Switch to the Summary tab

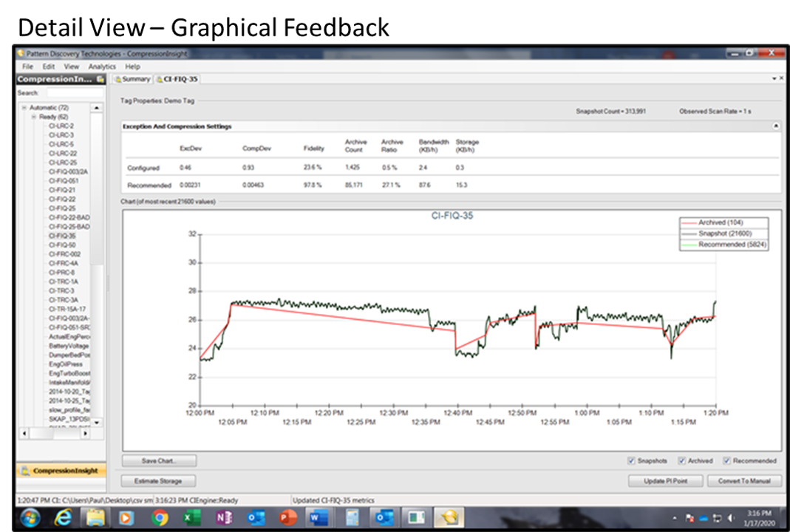tap(132, 79)
